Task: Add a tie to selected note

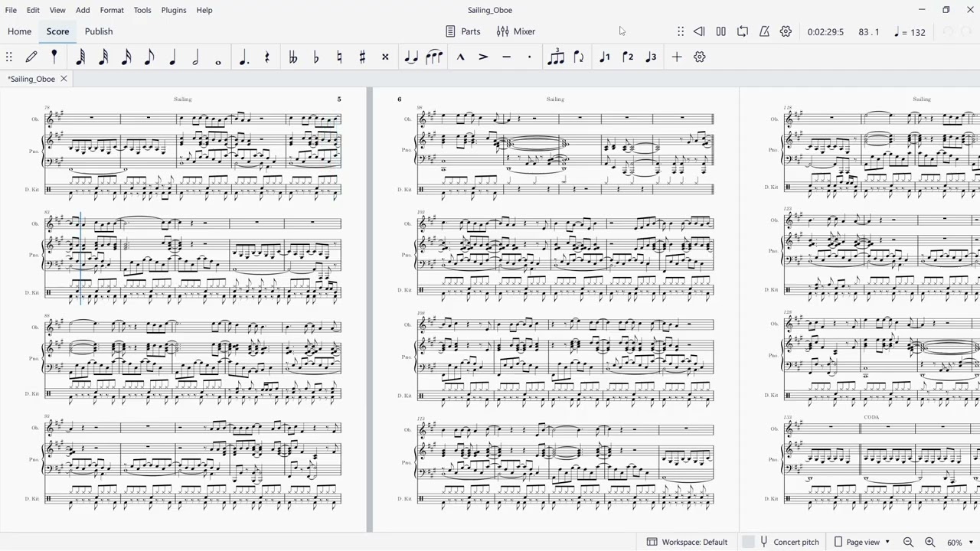Action: [x=411, y=57]
